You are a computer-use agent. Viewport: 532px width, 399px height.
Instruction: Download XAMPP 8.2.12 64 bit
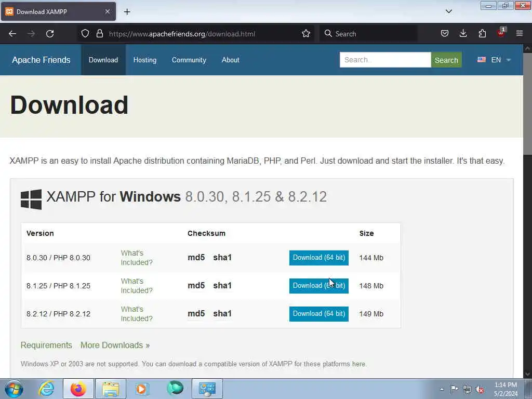click(x=318, y=314)
